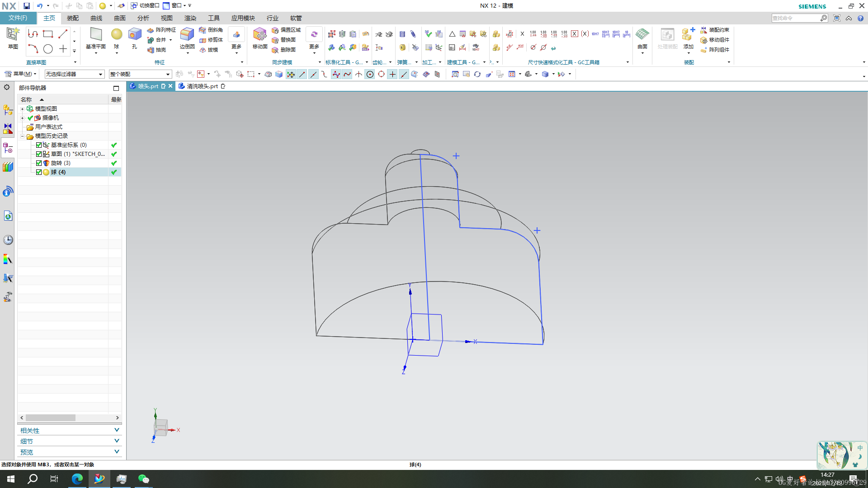Click the 阵列特征 pattern feature button

click(x=161, y=30)
